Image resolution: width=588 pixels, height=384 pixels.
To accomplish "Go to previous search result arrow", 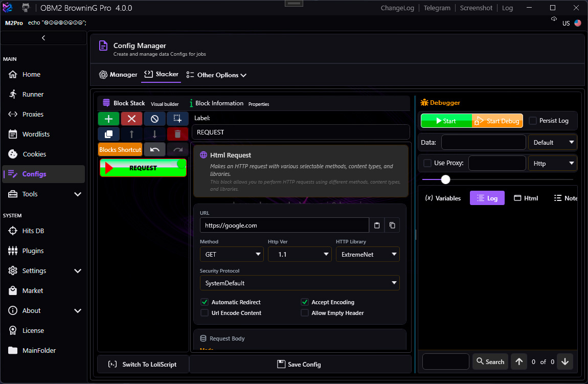I will (x=519, y=362).
